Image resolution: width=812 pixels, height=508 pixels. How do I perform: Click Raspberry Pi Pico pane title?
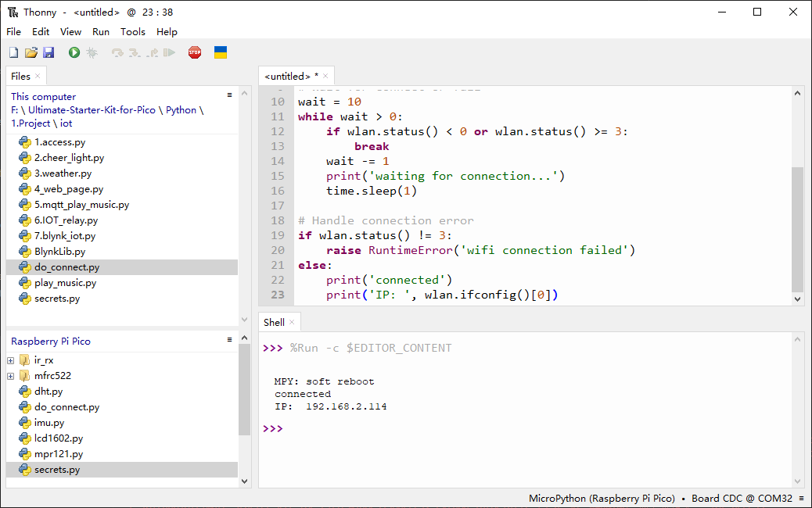click(51, 342)
